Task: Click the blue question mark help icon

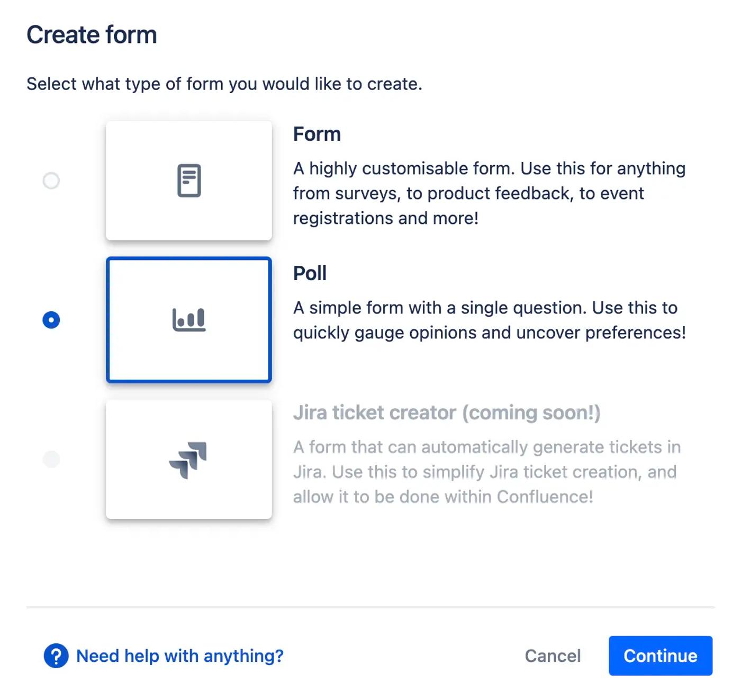Action: coord(56,656)
